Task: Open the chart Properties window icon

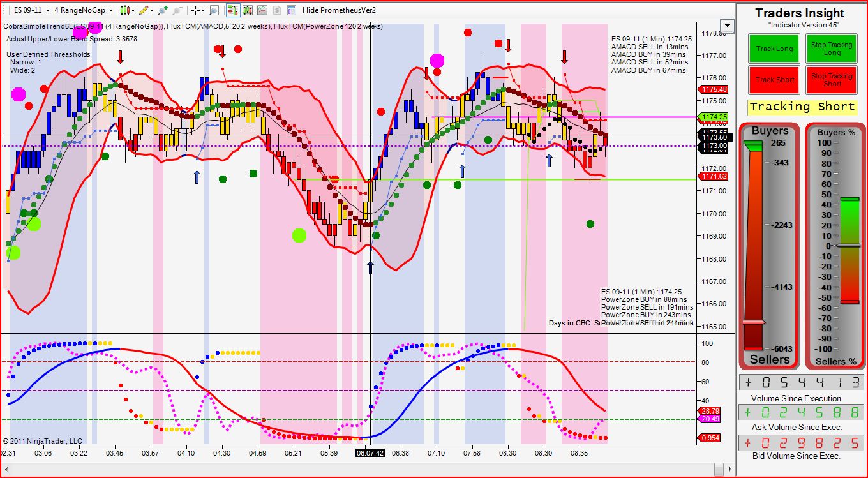Action: (x=292, y=10)
